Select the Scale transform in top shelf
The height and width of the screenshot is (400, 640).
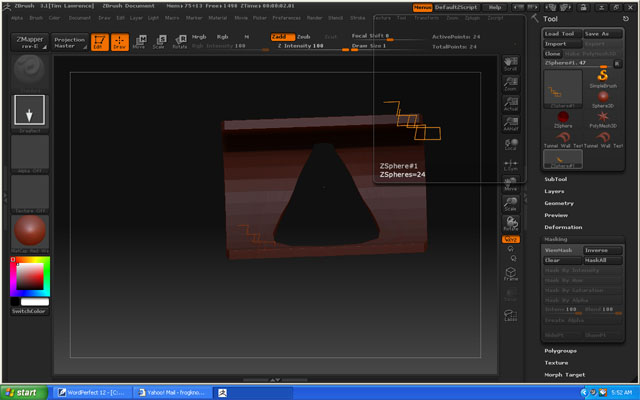(160, 42)
